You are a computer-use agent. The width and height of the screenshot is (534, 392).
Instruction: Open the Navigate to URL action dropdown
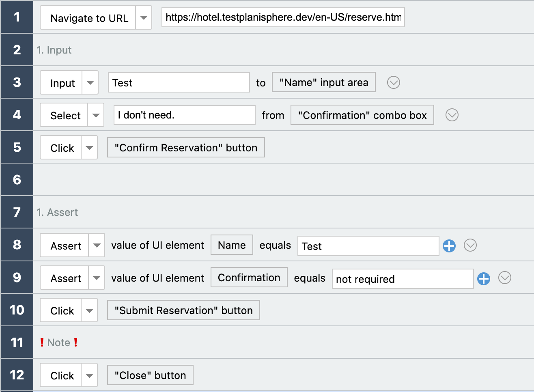(x=144, y=17)
